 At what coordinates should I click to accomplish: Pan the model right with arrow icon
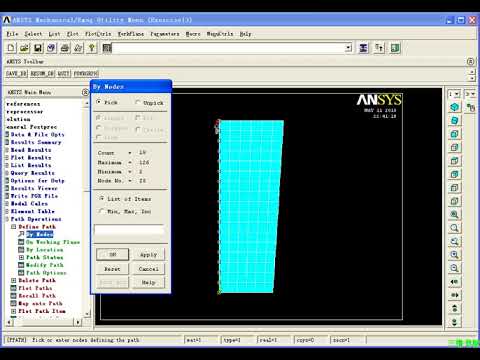pos(454,295)
